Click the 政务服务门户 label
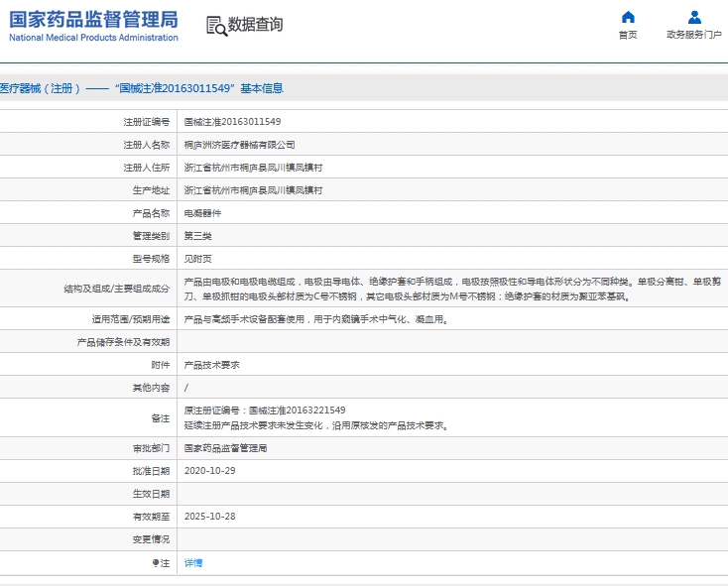The image size is (728, 586). click(694, 35)
